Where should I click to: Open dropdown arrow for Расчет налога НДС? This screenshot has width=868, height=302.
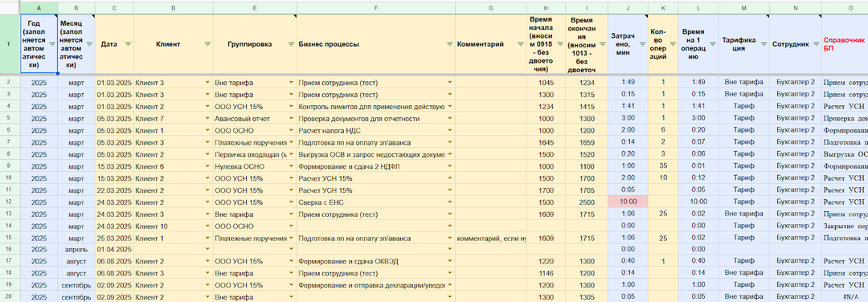pos(449,130)
